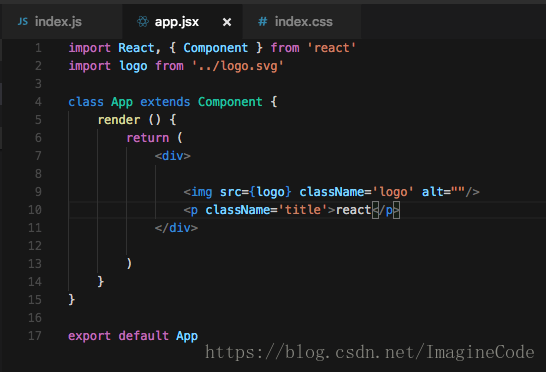Screen dimensions: 546x372
Task: Switch to the index.css tab
Action: [x=302, y=22]
